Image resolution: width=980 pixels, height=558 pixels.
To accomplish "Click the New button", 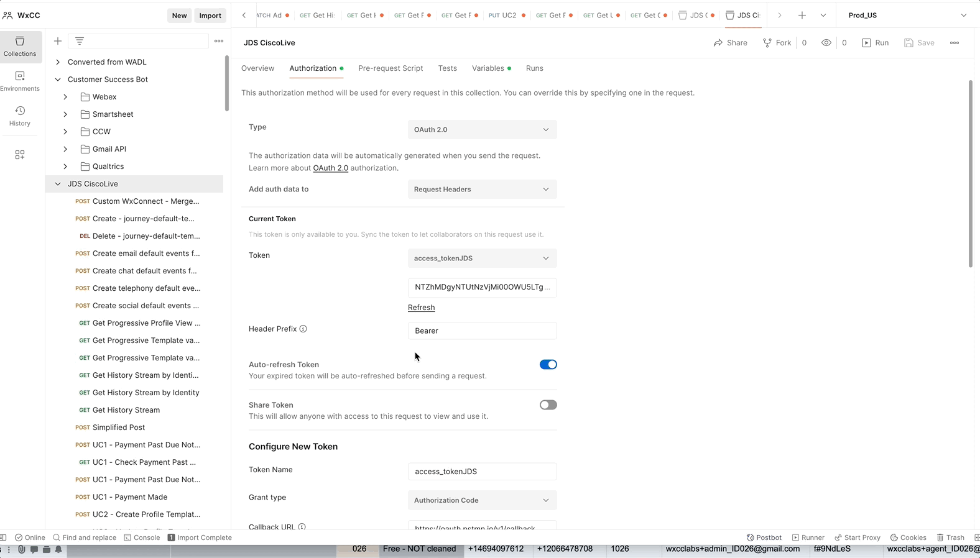I will (x=179, y=16).
